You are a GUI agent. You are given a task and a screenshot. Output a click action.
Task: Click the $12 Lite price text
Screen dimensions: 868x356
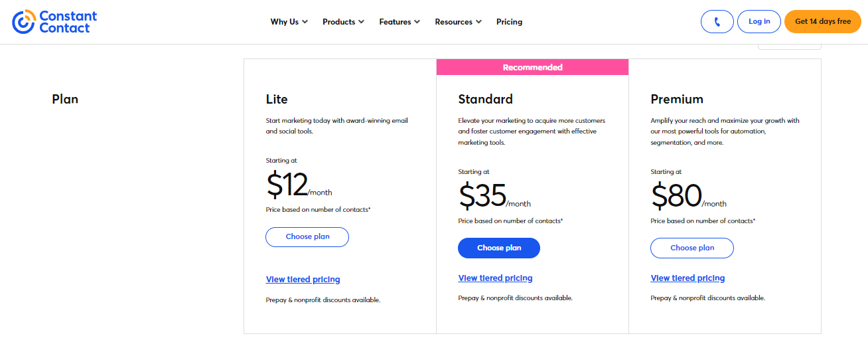pyautogui.click(x=287, y=185)
